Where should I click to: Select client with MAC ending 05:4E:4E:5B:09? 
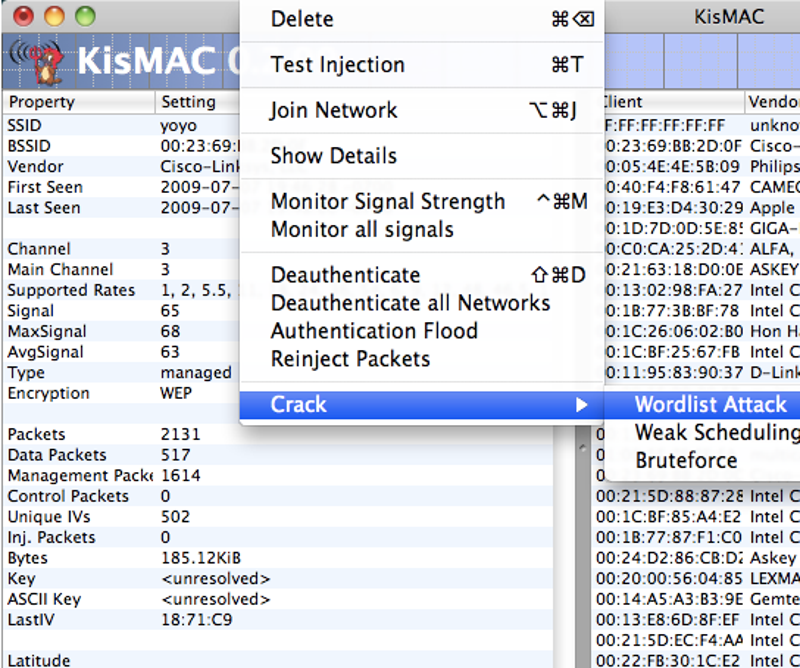point(702,166)
